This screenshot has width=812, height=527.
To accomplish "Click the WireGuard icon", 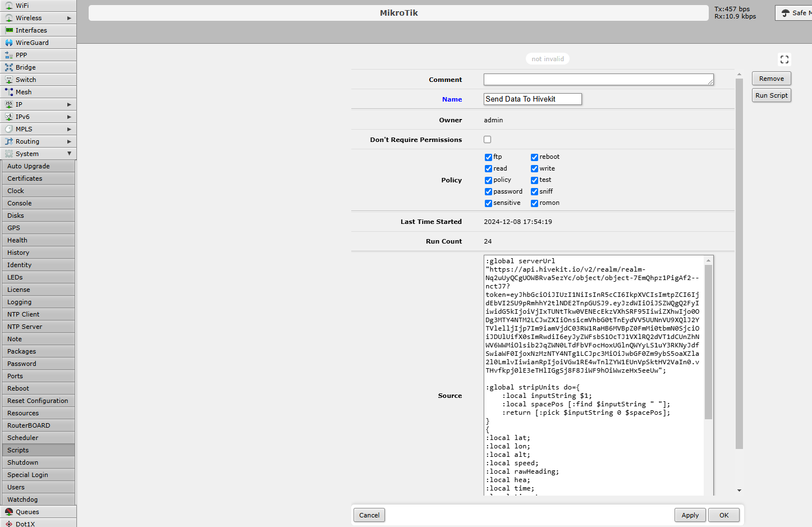I will [x=9, y=43].
